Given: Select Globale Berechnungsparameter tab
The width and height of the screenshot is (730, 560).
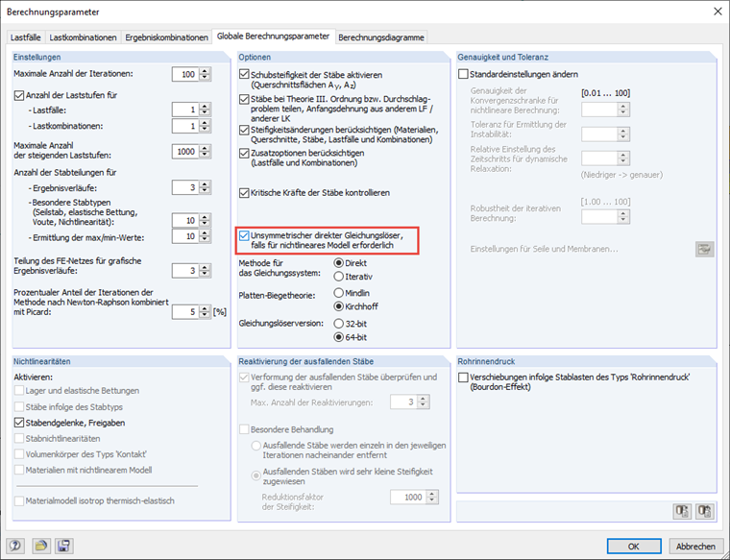Looking at the screenshot, I should 274,36.
